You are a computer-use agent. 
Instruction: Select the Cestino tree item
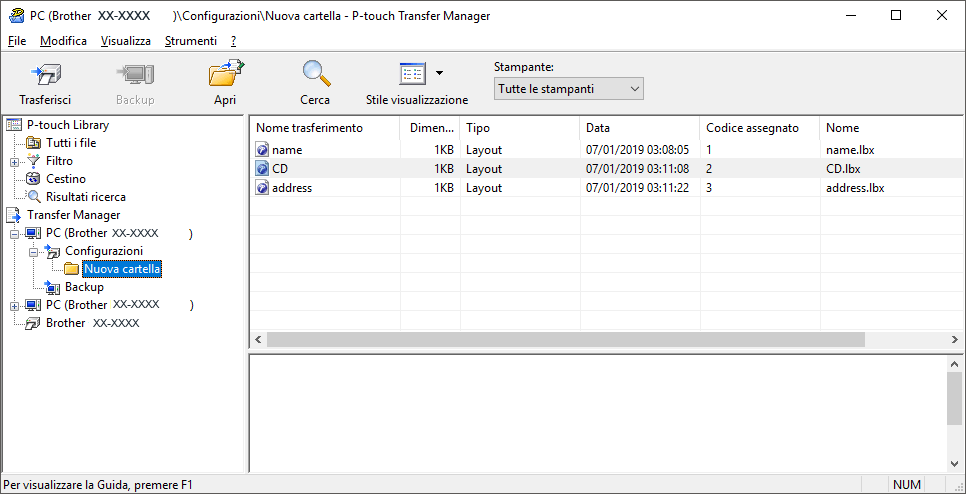[66, 179]
